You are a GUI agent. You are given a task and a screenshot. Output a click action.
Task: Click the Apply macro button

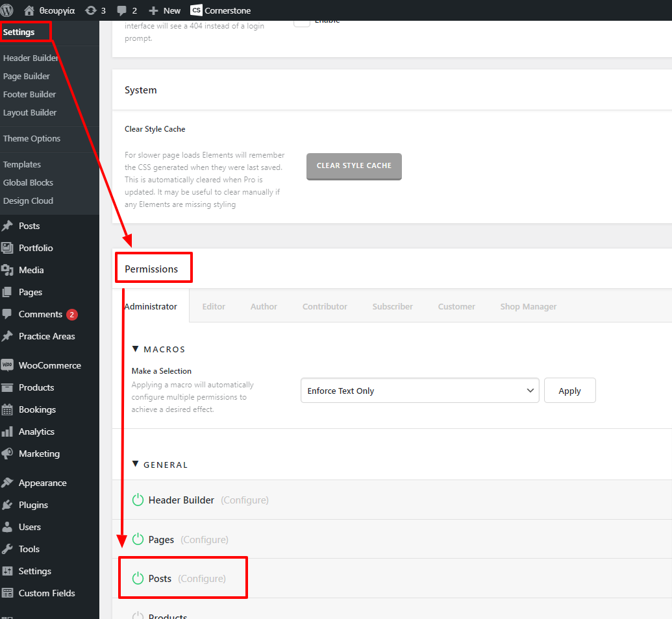coord(569,391)
